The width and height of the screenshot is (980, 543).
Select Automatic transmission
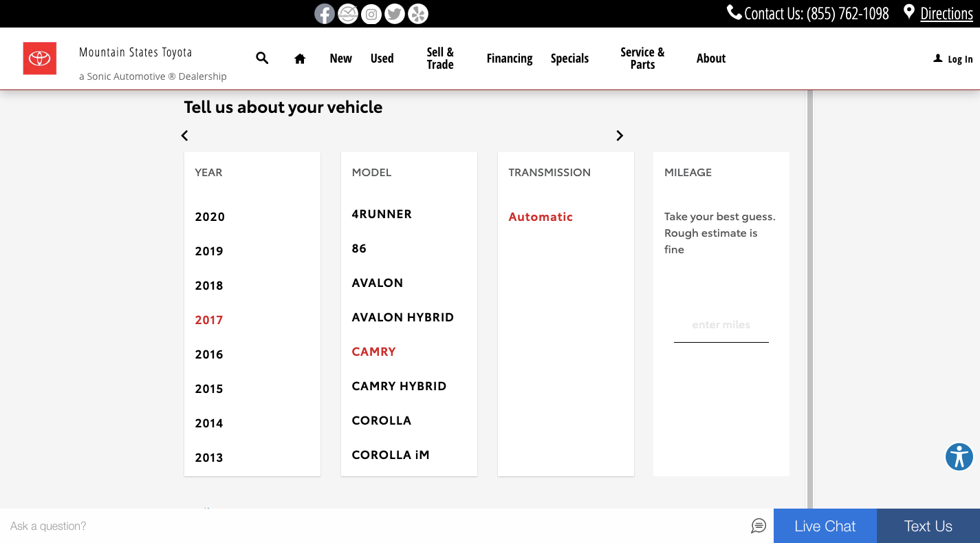[541, 217]
